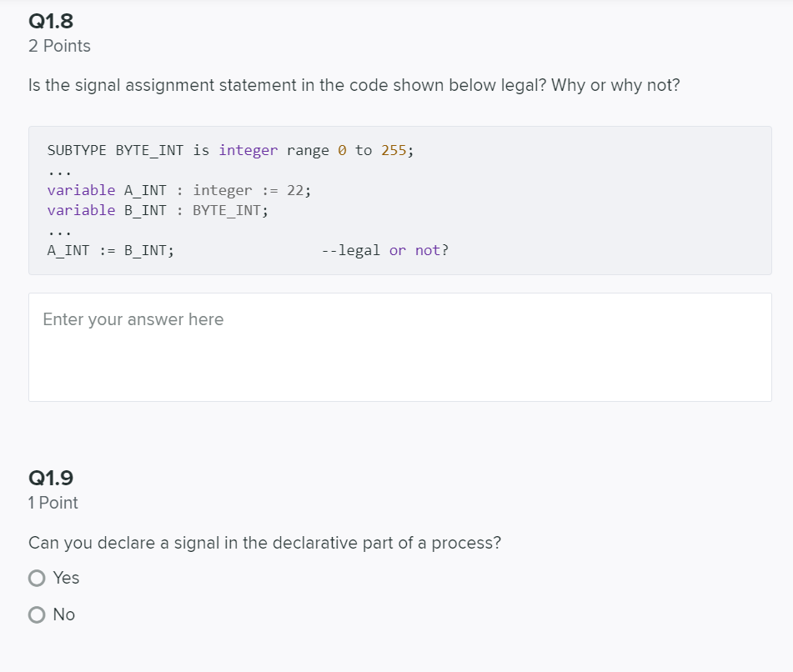Click the "No" option label
This screenshot has height=672, width=793.
coord(64,614)
